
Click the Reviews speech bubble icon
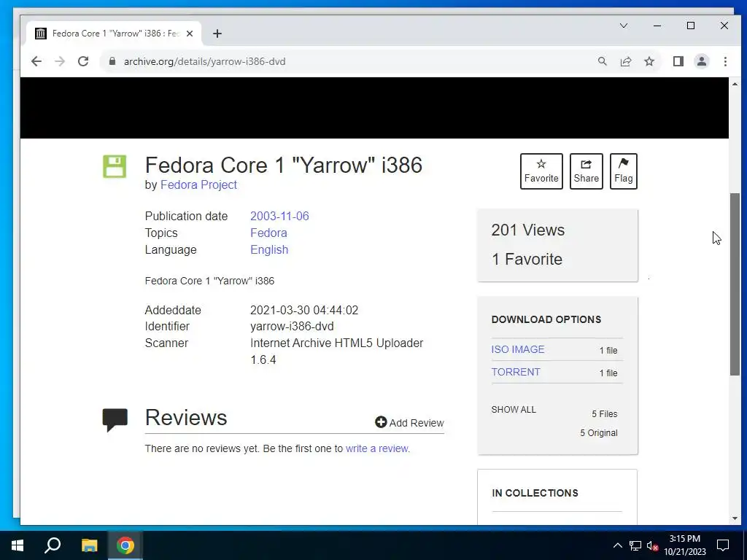tap(115, 420)
